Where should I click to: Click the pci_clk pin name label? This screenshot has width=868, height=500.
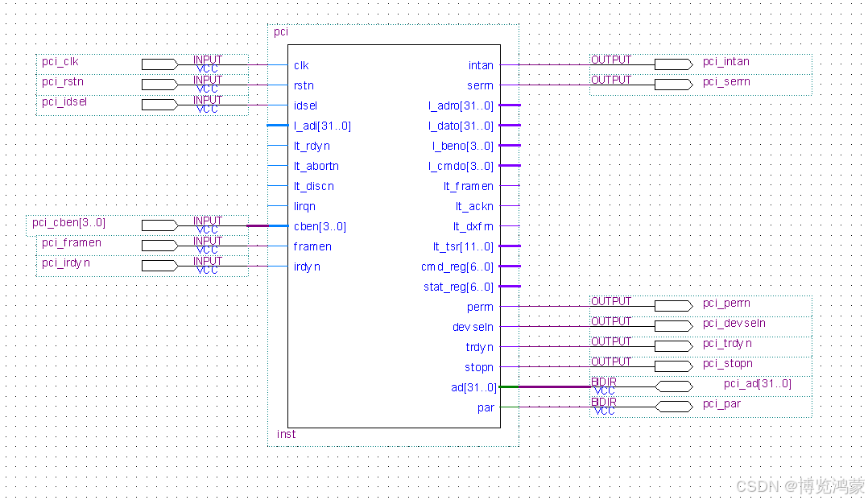tap(60, 61)
